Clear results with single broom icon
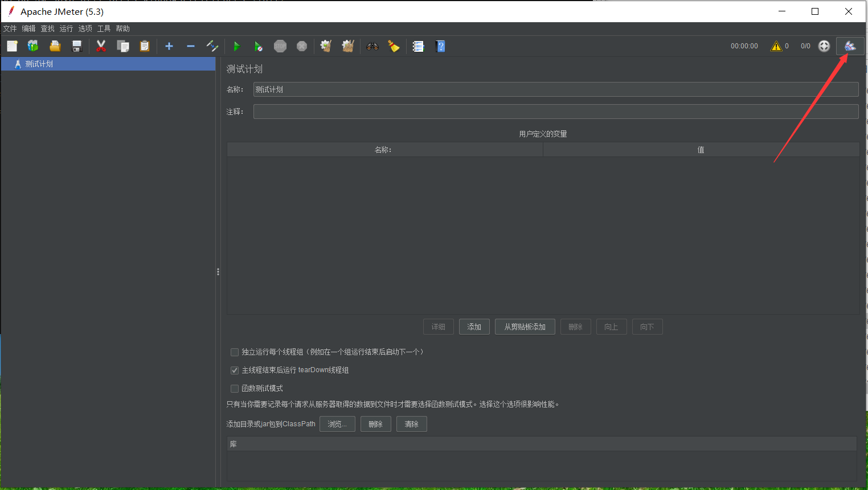 click(x=326, y=46)
